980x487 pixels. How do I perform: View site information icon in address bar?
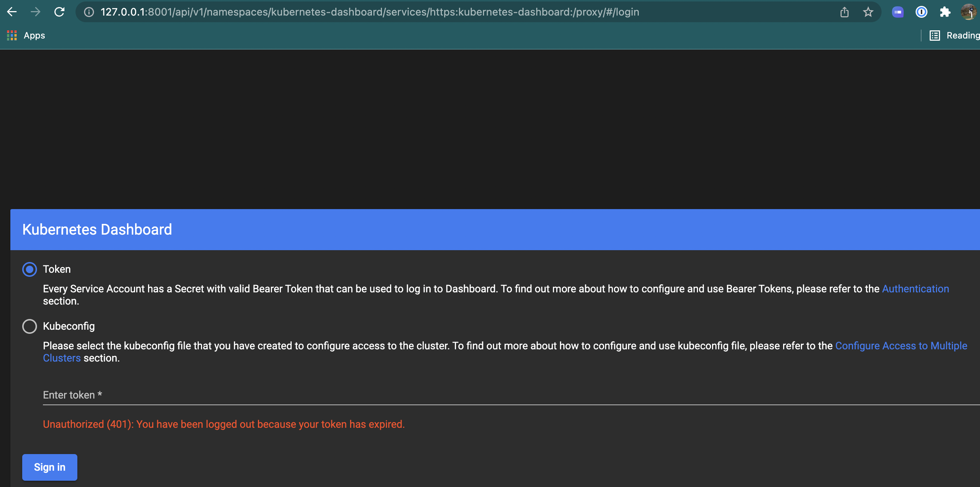coord(89,12)
